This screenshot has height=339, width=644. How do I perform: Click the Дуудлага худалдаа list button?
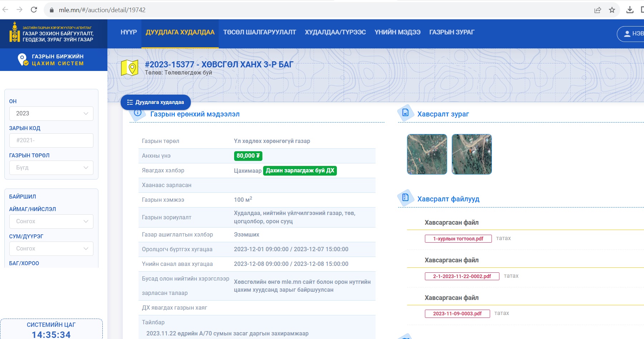pos(156,102)
